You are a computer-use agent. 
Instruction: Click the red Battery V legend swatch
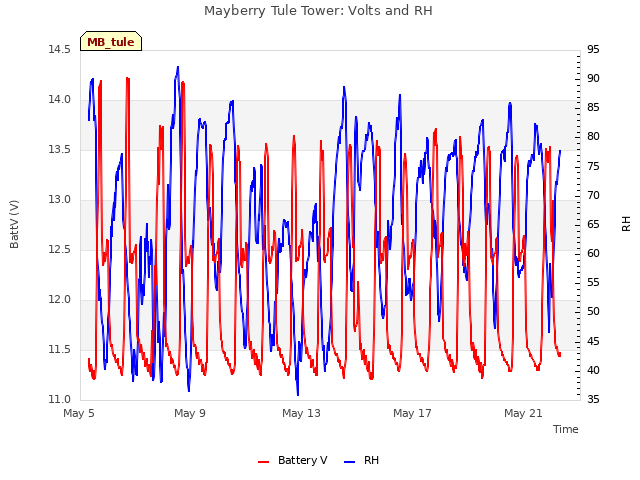[x=264, y=462]
